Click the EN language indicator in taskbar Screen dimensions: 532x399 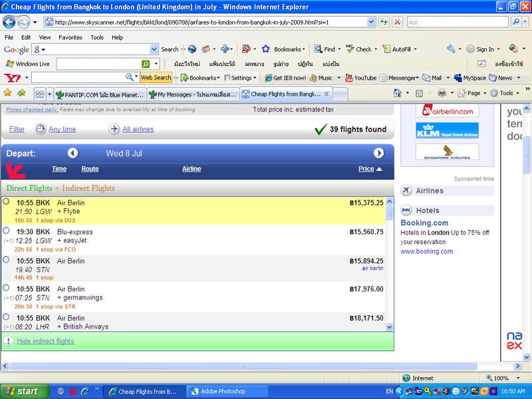click(389, 392)
